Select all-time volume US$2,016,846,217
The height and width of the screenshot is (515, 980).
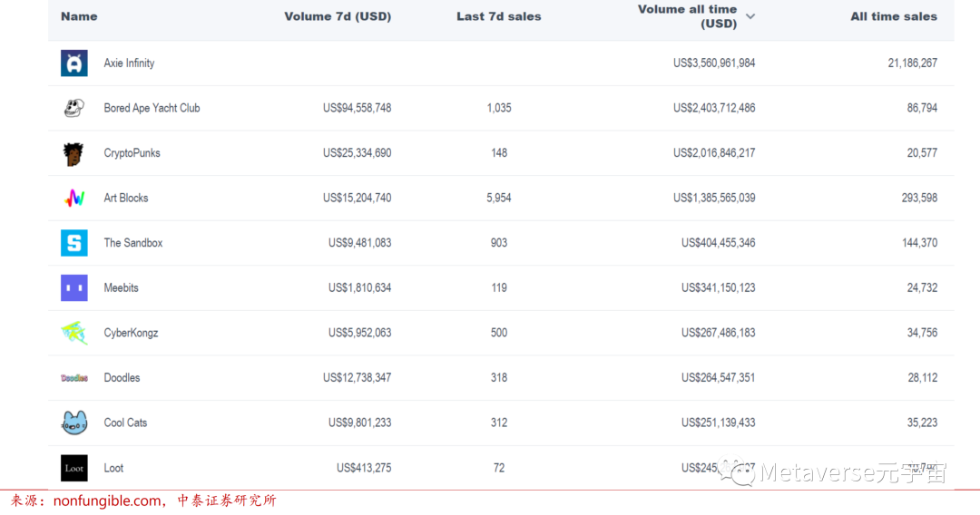click(714, 153)
